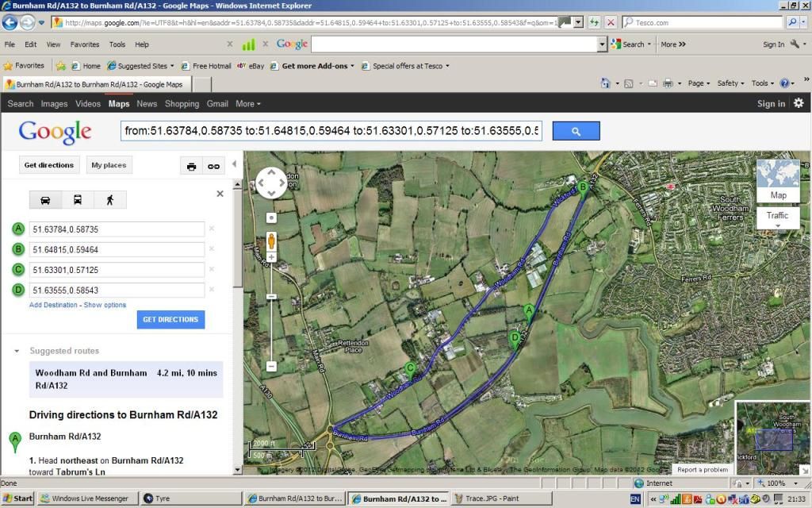Viewport: 812px width, 508px height.
Task: Collapse the Suggested routes section
Action: click(x=17, y=351)
